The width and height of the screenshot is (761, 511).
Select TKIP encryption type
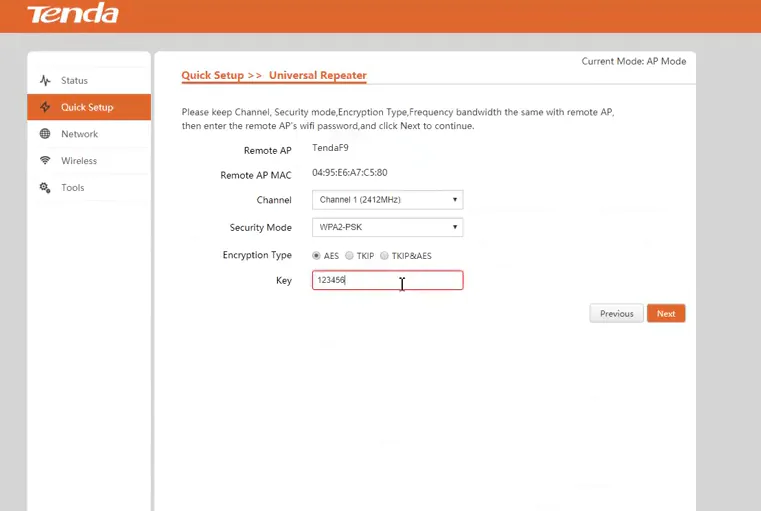click(349, 256)
